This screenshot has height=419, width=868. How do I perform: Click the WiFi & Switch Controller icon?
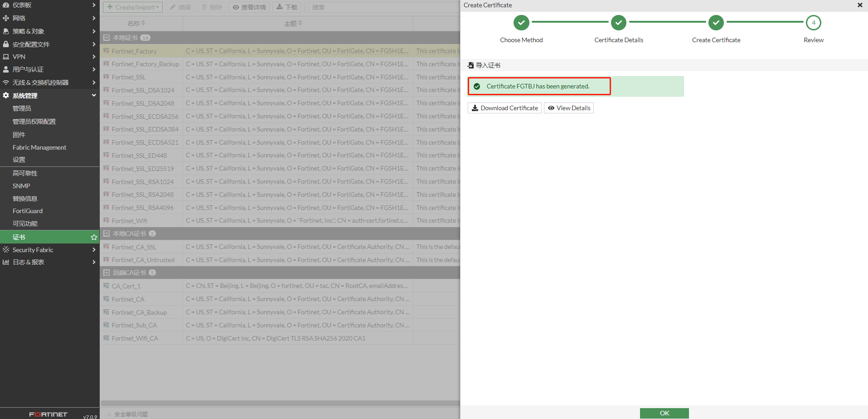tap(6, 83)
